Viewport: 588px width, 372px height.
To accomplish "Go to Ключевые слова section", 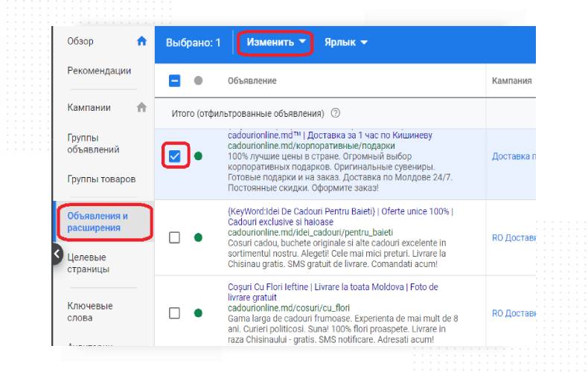I will pos(90,312).
